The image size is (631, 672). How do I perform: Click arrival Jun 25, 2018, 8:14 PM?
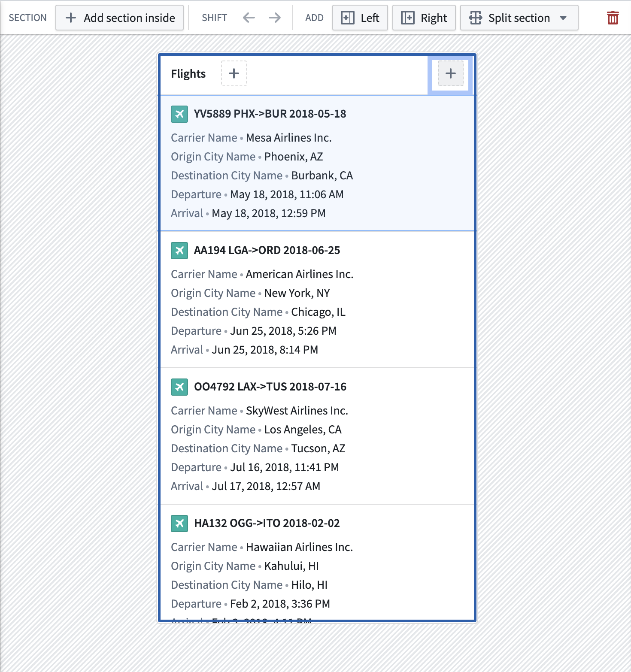[265, 350]
